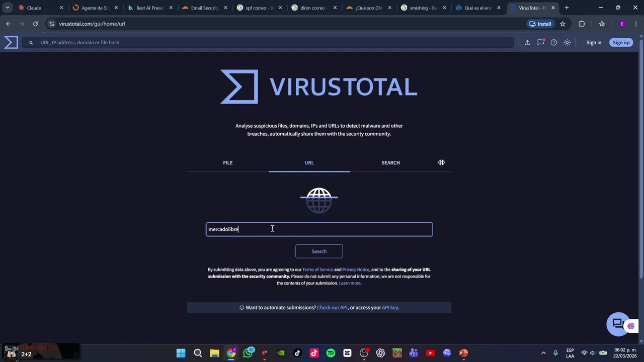
Task: Click the Install app button in address bar
Action: [x=540, y=24]
